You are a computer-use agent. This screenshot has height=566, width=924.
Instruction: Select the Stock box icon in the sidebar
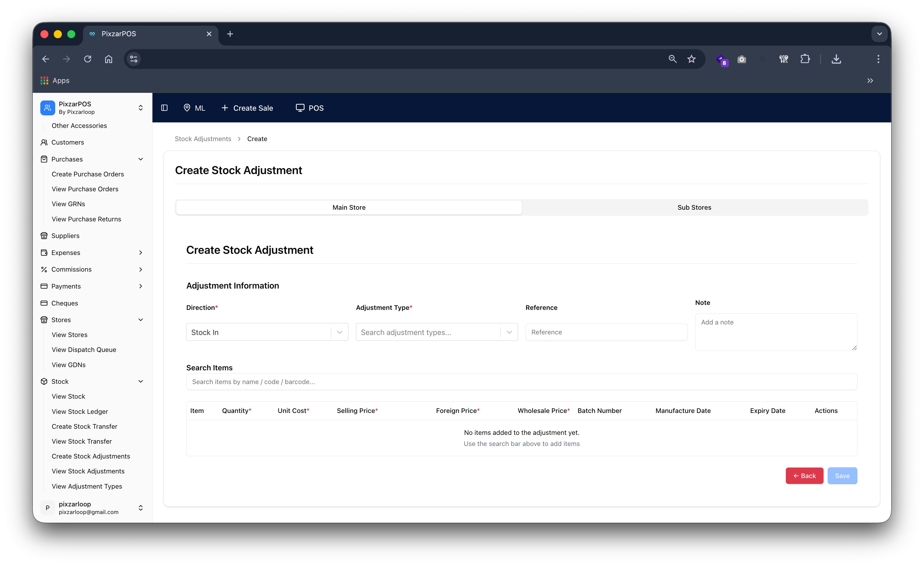click(x=44, y=381)
